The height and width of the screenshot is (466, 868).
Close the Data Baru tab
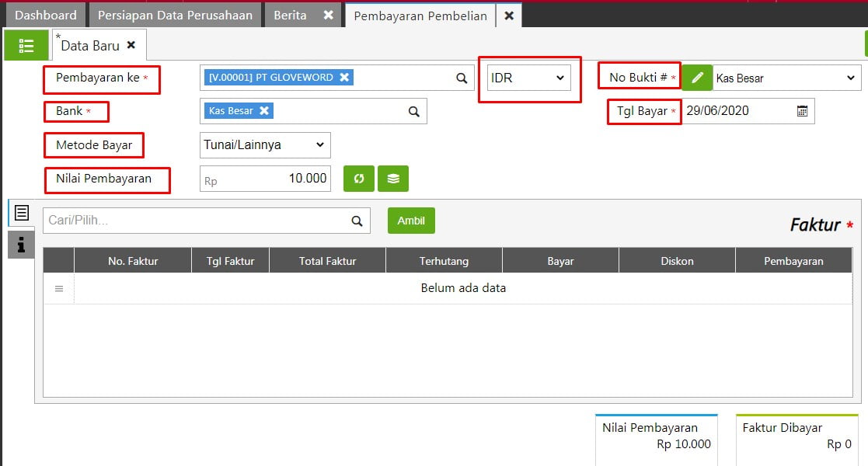click(x=131, y=45)
